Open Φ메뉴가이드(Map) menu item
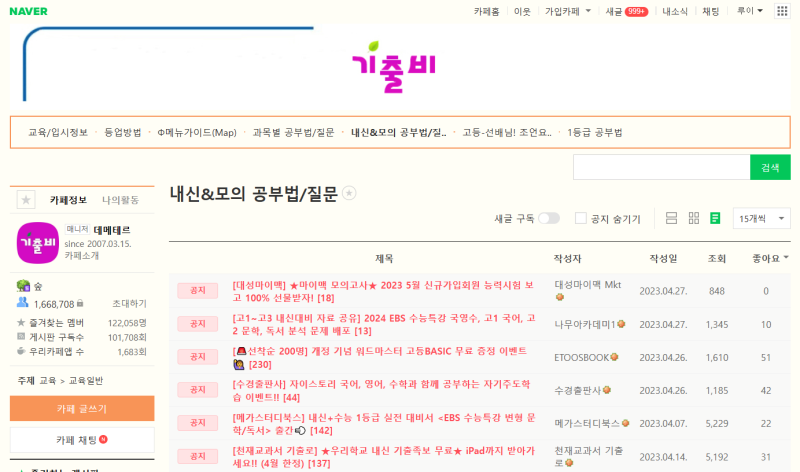 [x=197, y=133]
